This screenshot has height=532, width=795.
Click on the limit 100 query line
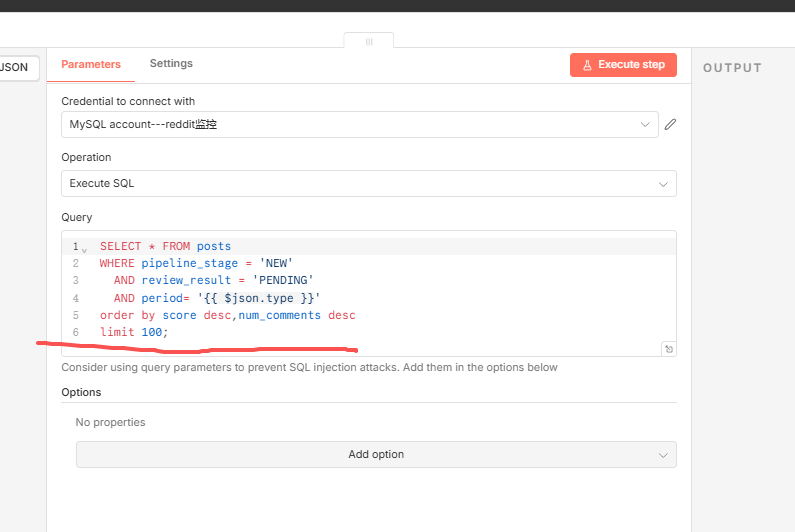(x=134, y=332)
